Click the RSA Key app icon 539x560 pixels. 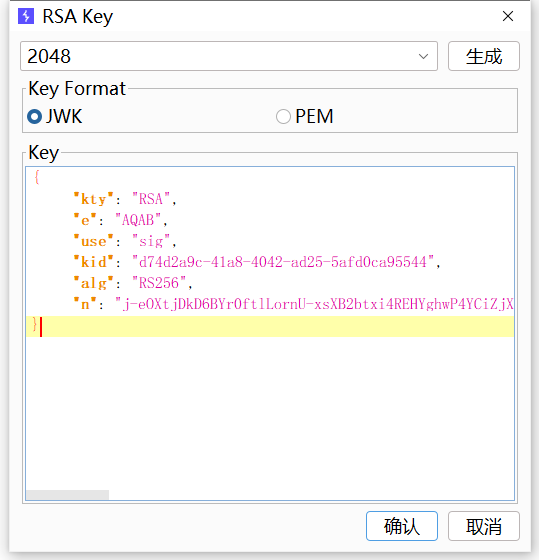click(26, 16)
